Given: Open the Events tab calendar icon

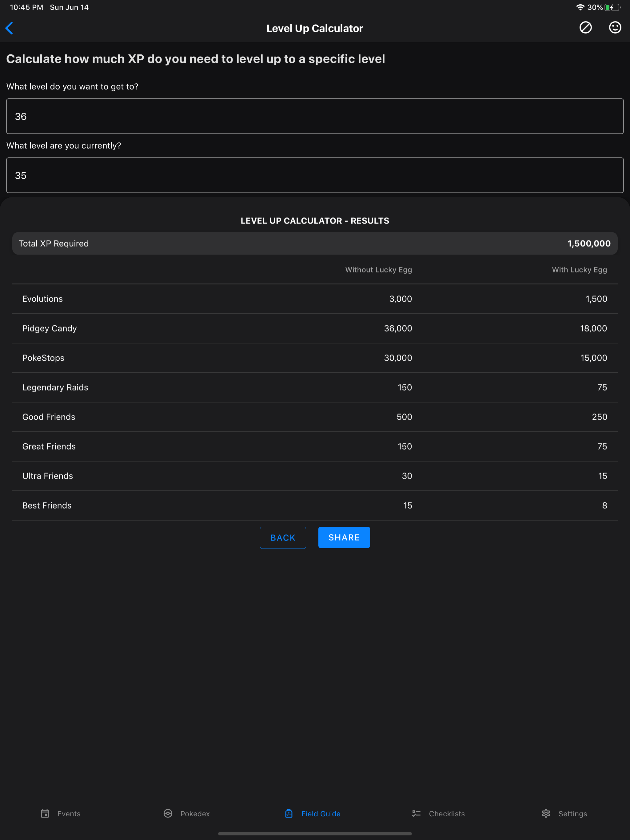Looking at the screenshot, I should (x=45, y=813).
